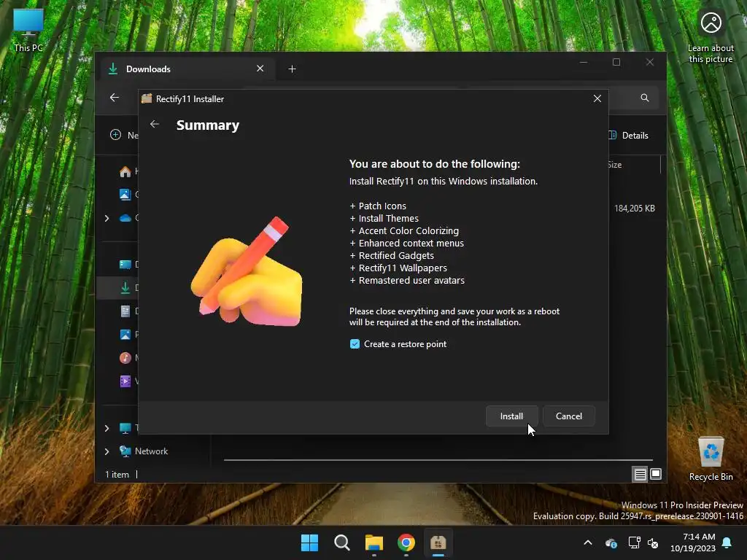Open Recycle Bin desktop icon
This screenshot has width=747, height=560.
tap(711, 459)
